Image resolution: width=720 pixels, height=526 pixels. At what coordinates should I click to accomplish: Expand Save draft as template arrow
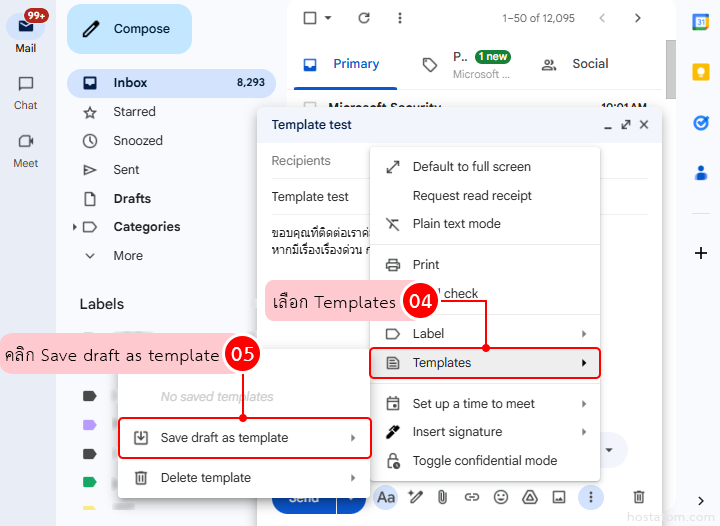[x=353, y=438]
